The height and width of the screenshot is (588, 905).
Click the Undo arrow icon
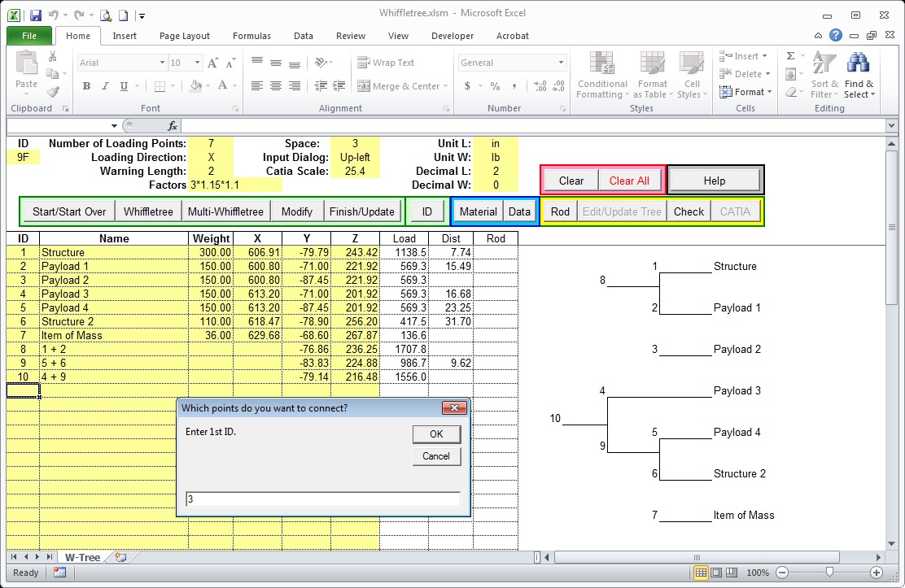[53, 15]
